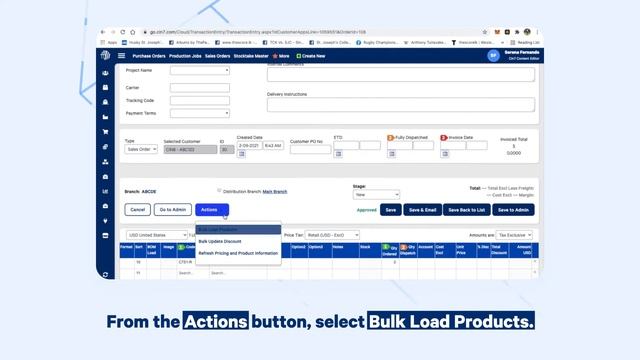Click the Tracking Code input field
This screenshot has height=360, width=640.
click(200, 100)
